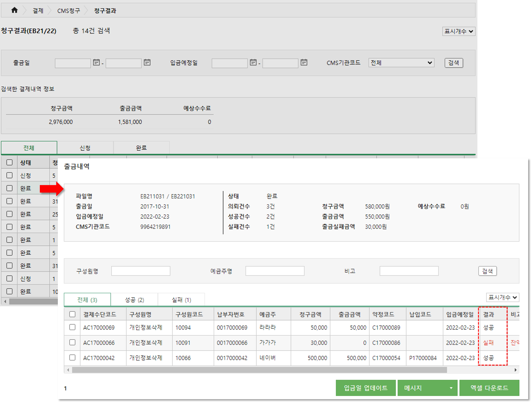Focus 구성원명 input field

[141, 271]
